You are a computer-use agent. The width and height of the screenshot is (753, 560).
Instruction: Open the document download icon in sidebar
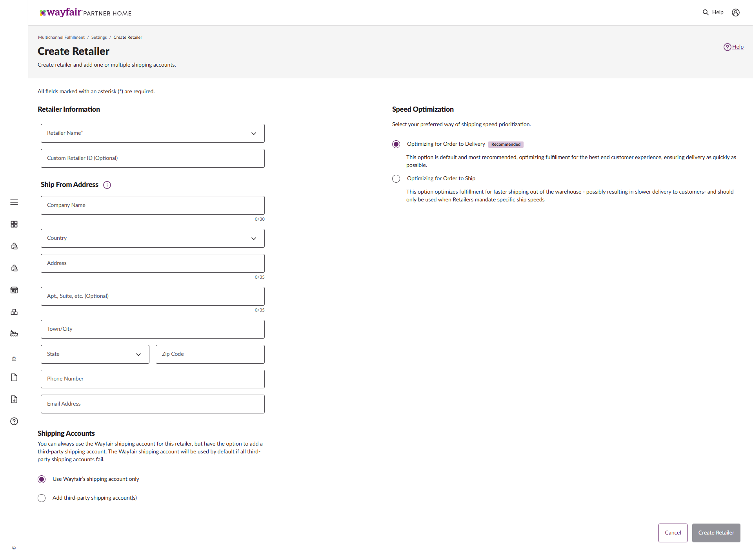tap(14, 399)
